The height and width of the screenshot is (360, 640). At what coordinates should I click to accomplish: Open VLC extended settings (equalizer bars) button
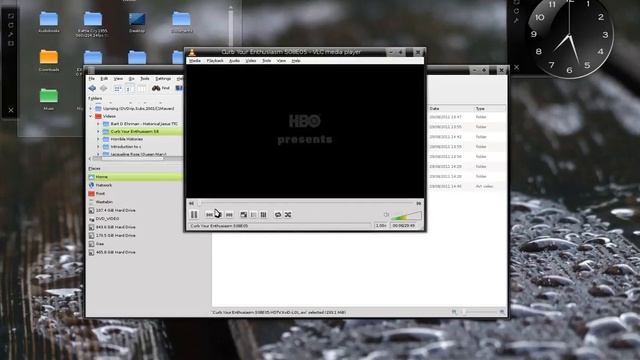point(263,215)
